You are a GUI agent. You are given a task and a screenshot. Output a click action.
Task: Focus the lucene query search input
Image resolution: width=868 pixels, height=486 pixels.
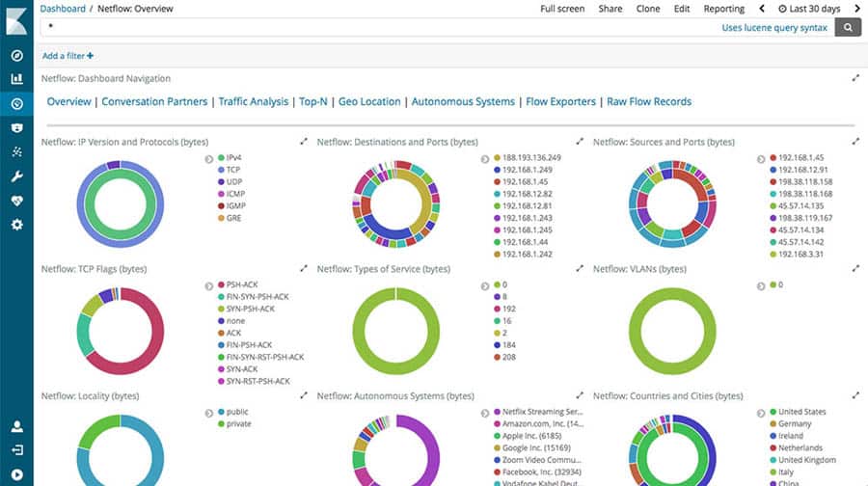(x=376, y=28)
